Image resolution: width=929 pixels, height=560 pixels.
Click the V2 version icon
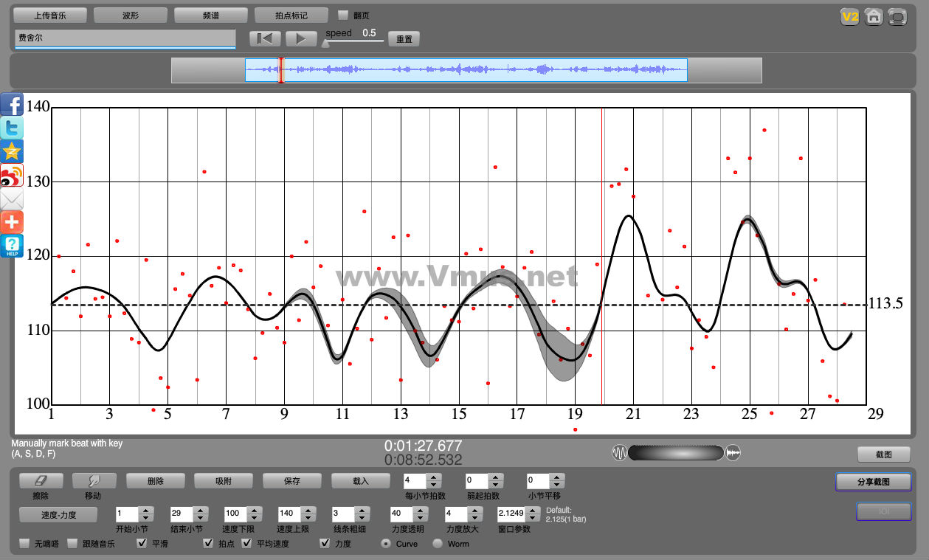pyautogui.click(x=849, y=17)
